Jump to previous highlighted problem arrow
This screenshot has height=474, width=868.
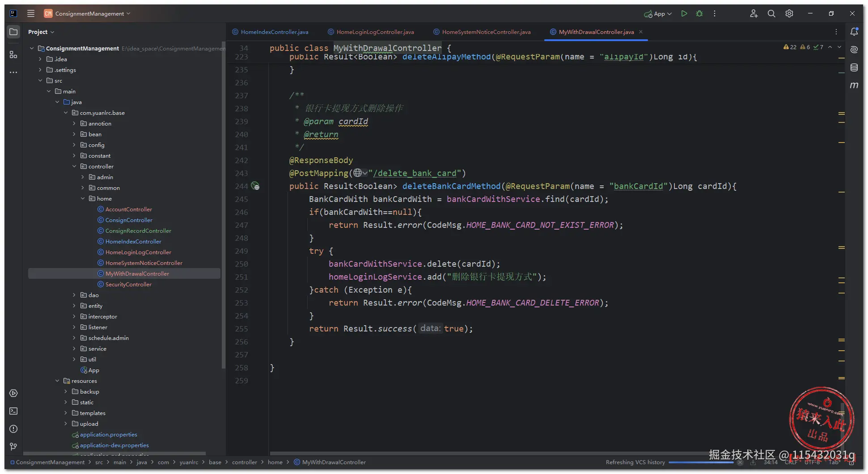(x=830, y=47)
